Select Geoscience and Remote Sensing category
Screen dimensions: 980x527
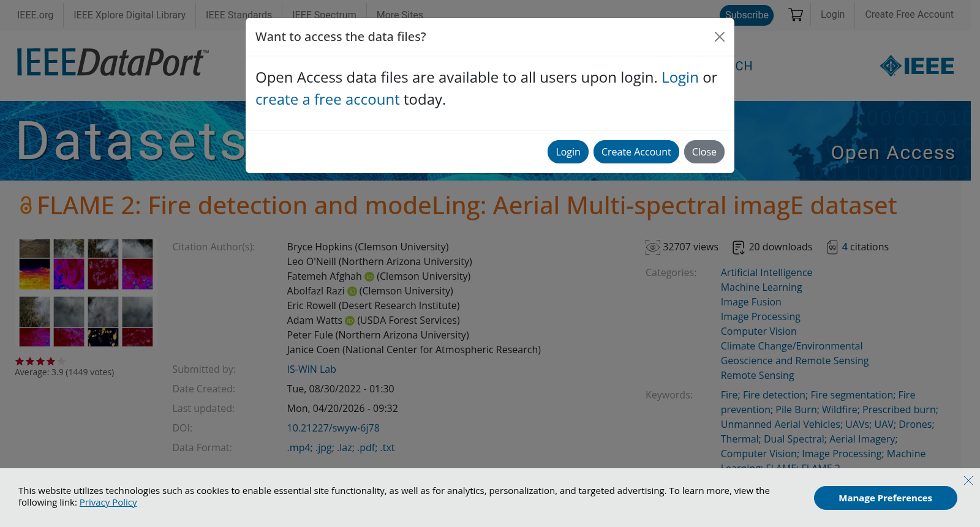coord(794,361)
